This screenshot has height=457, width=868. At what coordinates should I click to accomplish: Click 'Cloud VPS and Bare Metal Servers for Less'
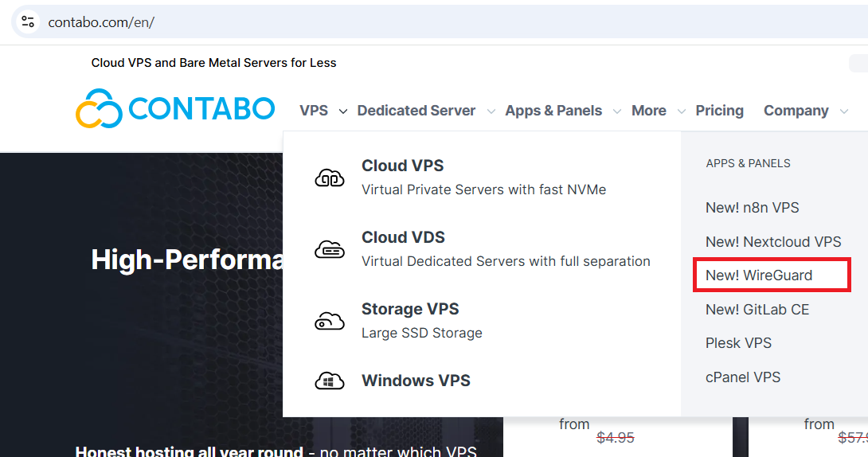click(x=213, y=63)
